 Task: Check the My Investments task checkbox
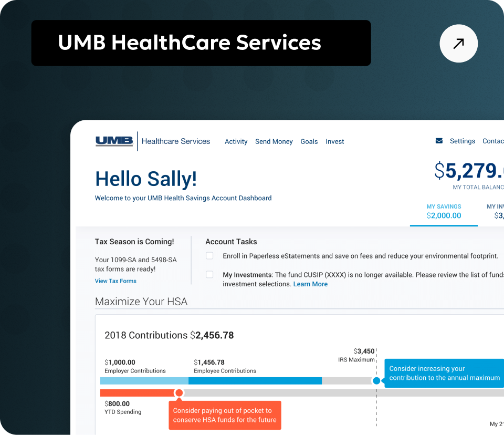click(x=209, y=274)
